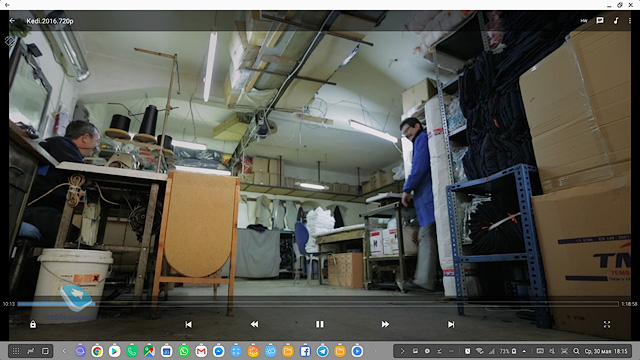
Task: Toggle the video zoom/fit mode
Action: [x=607, y=324]
